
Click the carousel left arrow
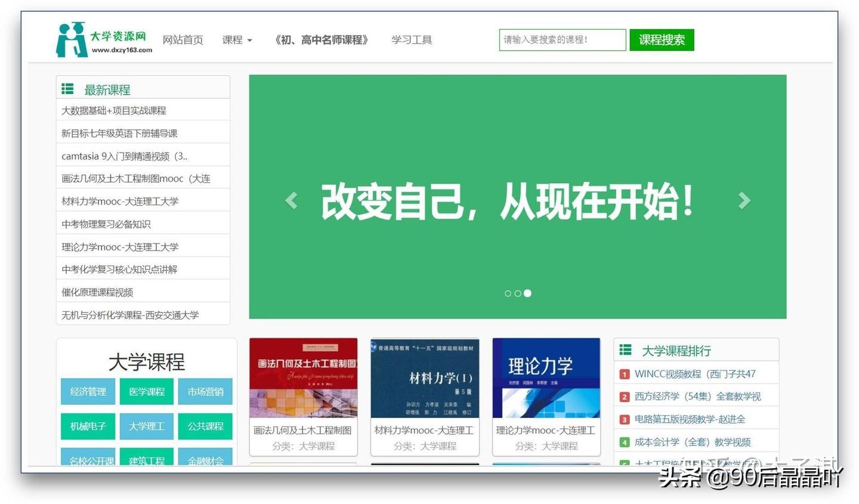(292, 200)
